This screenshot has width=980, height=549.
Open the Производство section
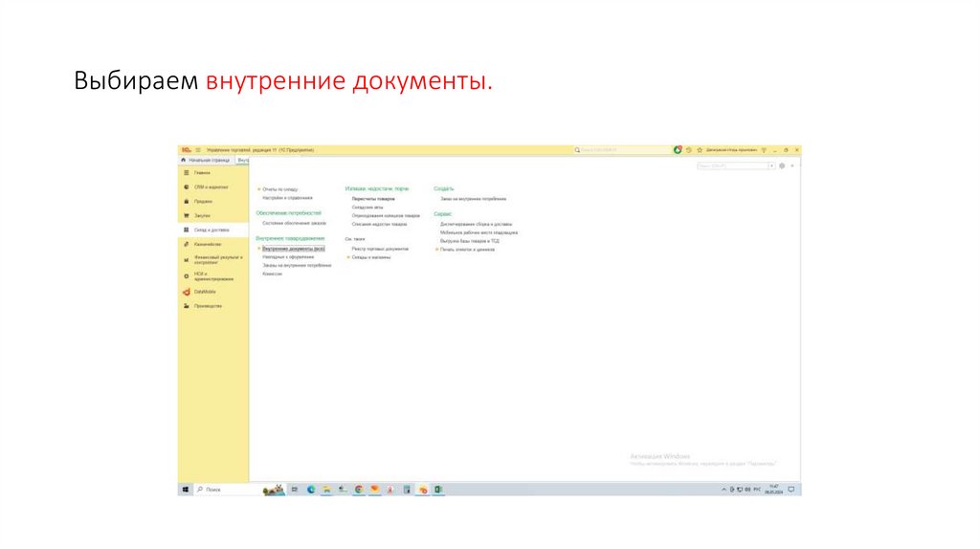click(208, 306)
